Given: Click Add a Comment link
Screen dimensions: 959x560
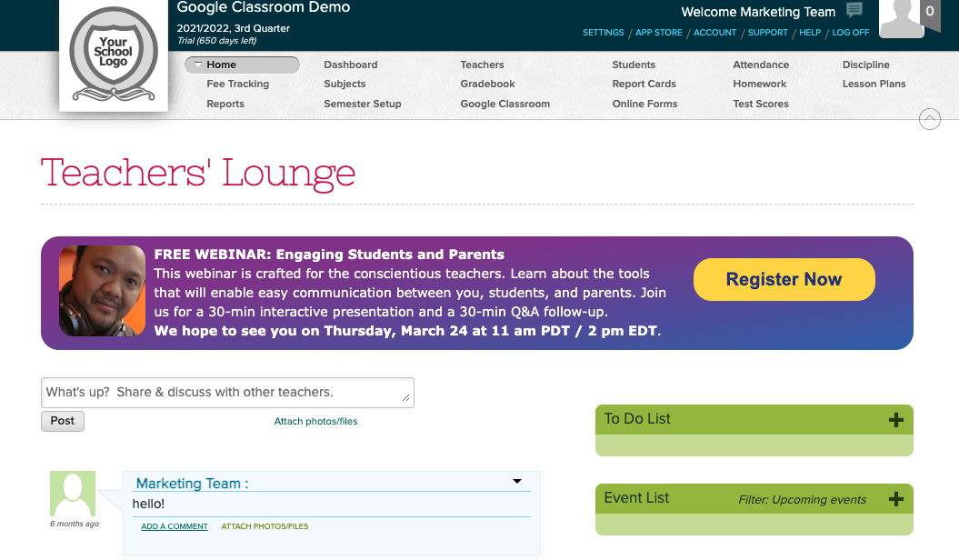Looking at the screenshot, I should pos(175,526).
